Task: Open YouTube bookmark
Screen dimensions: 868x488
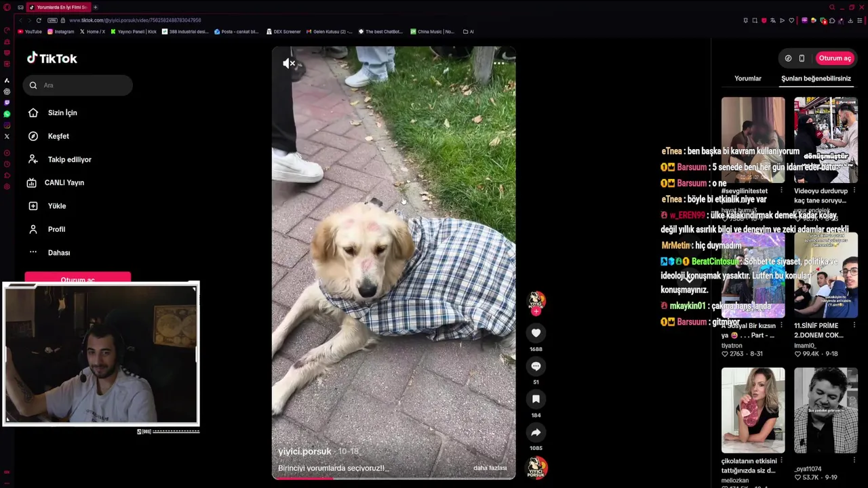Action: click(30, 32)
